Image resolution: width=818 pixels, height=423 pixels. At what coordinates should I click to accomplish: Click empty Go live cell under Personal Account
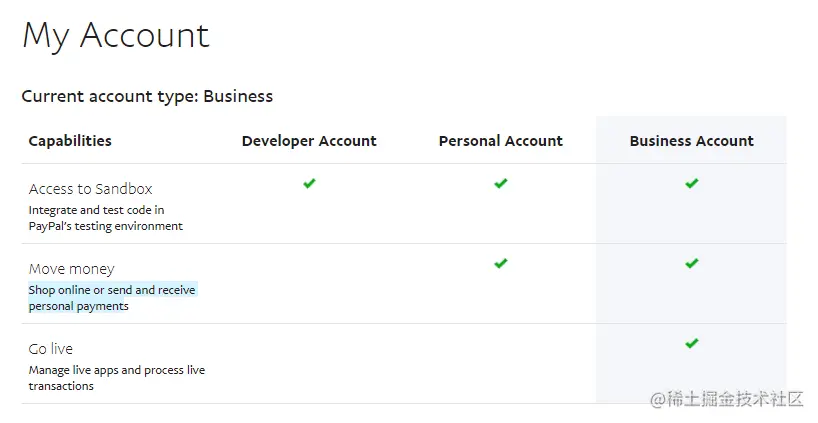pyautogui.click(x=500, y=363)
